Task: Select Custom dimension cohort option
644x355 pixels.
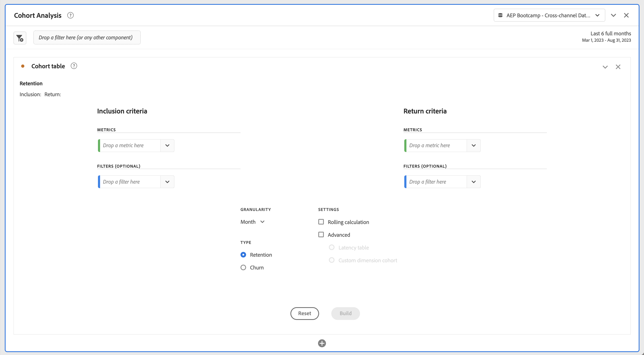Action: pos(332,260)
